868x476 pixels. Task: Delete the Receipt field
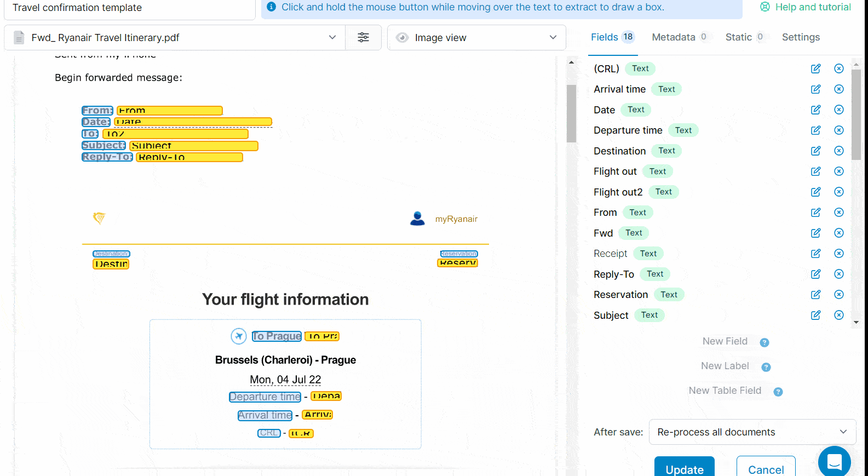click(838, 254)
